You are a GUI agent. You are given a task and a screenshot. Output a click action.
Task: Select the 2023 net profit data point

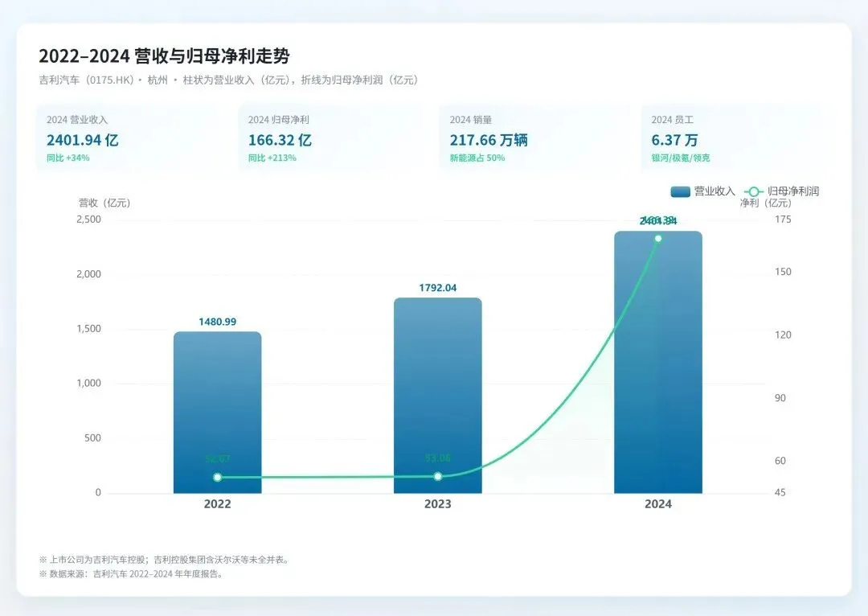click(438, 476)
